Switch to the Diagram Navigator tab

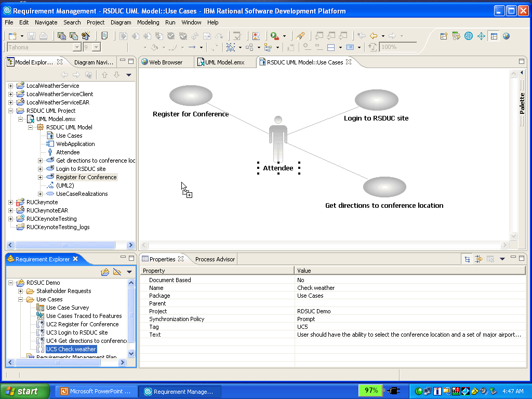click(94, 62)
